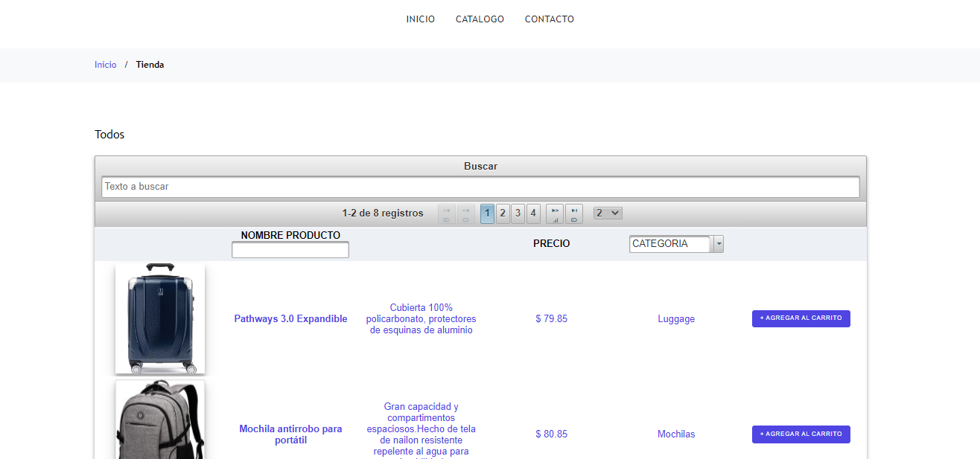Open rows-per-page dropdown showing 2

[x=608, y=214]
